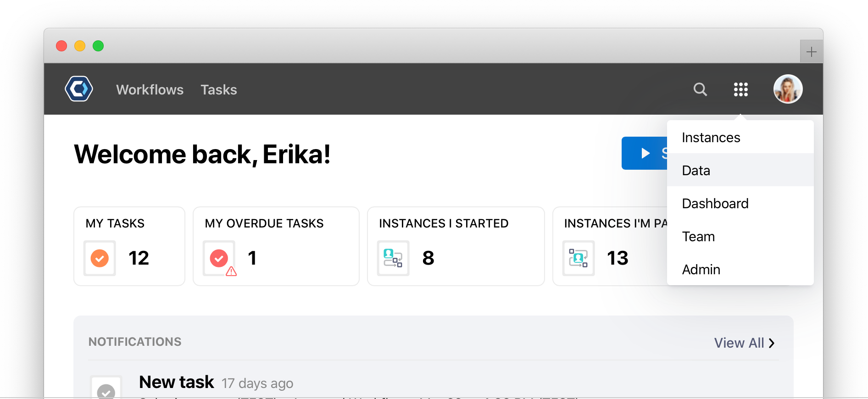Image resolution: width=868 pixels, height=399 pixels.
Task: Open the search magnifier icon
Action: 700,89
